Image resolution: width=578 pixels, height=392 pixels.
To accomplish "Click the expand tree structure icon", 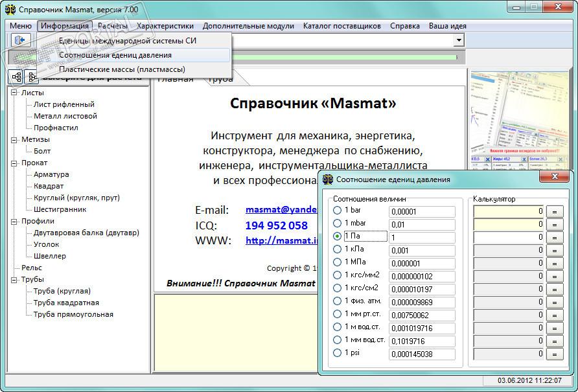I will coord(16,77).
